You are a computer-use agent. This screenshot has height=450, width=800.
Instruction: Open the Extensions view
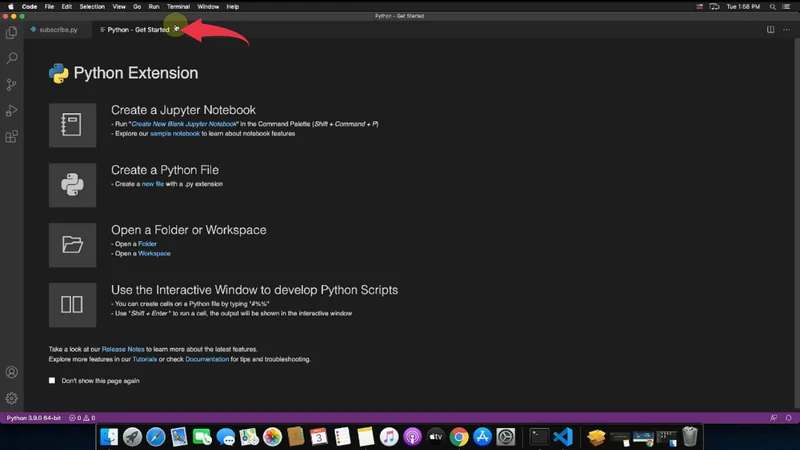(12, 137)
